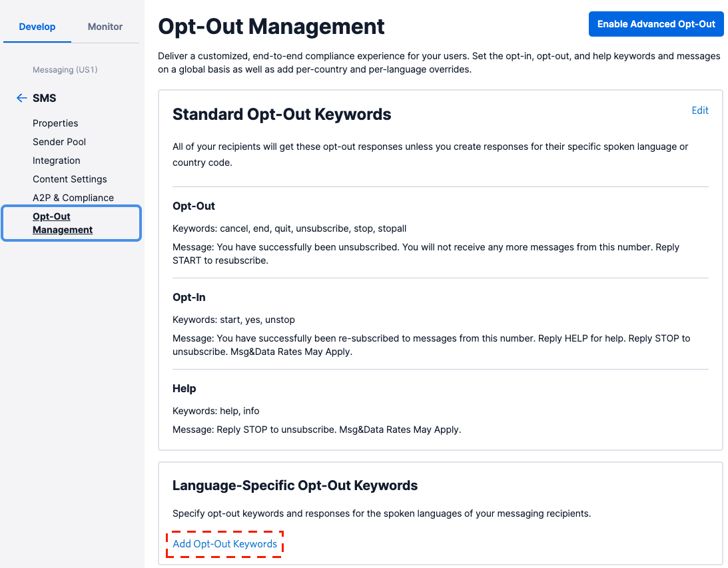Screen dimensions: 728x568
Task: Click keywords line 'help, info'
Action: pos(216,411)
